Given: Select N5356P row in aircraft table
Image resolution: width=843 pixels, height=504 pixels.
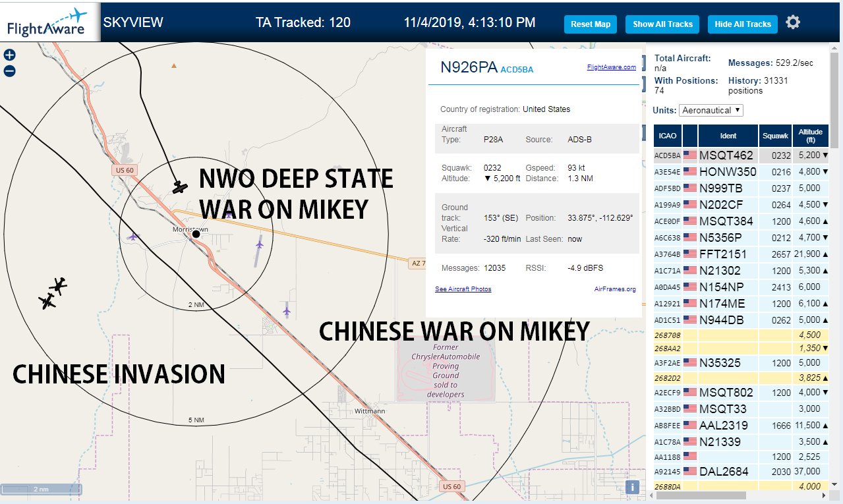Looking at the screenshot, I should pyautogui.click(x=741, y=238).
